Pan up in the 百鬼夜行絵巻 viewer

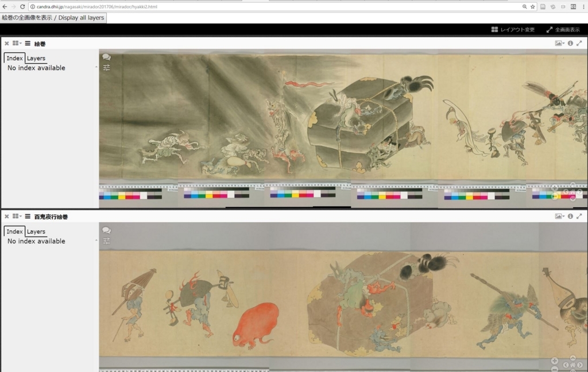[572, 358]
